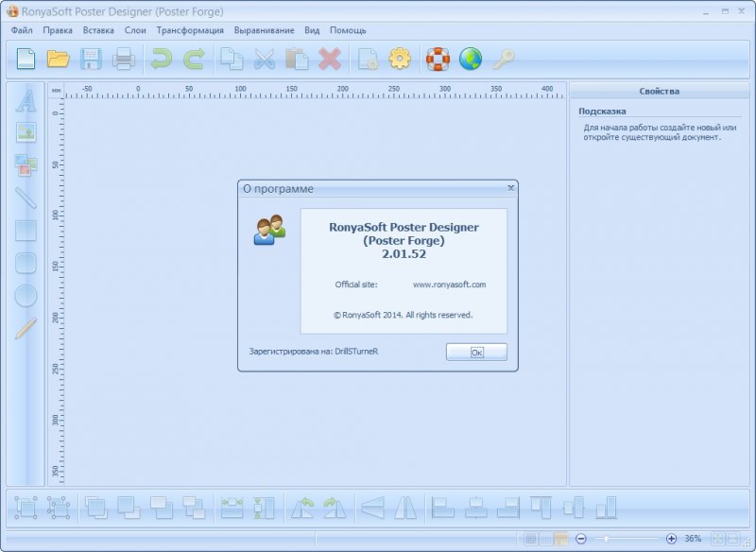Select the Line drawing tool
This screenshot has width=756, height=552.
[26, 198]
